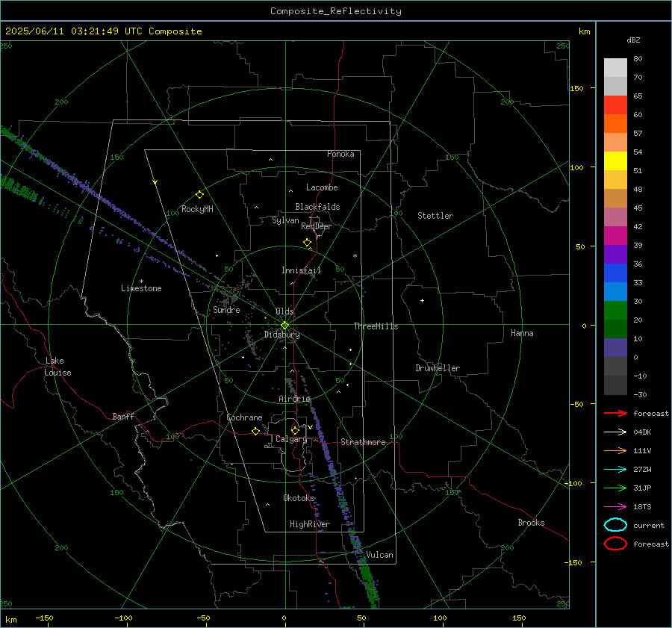Select the cyan 'current' ellipse icon
The image size is (672, 628).
click(x=615, y=525)
